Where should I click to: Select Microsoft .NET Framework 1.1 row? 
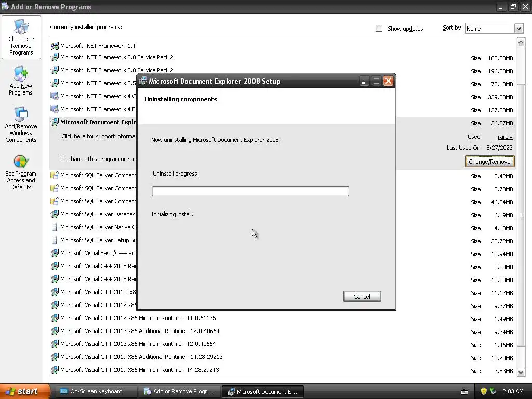(283, 46)
